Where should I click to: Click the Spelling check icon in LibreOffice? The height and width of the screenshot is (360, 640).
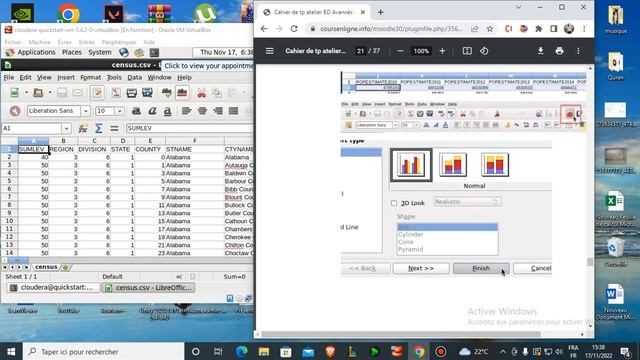[x=167, y=93]
